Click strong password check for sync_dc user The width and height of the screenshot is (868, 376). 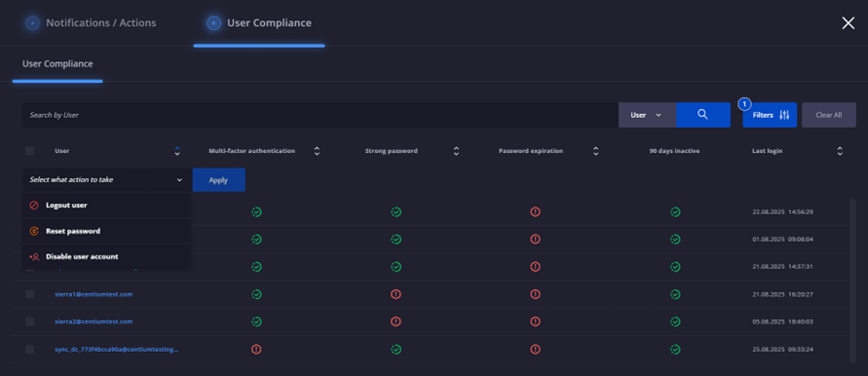pyautogui.click(x=396, y=350)
